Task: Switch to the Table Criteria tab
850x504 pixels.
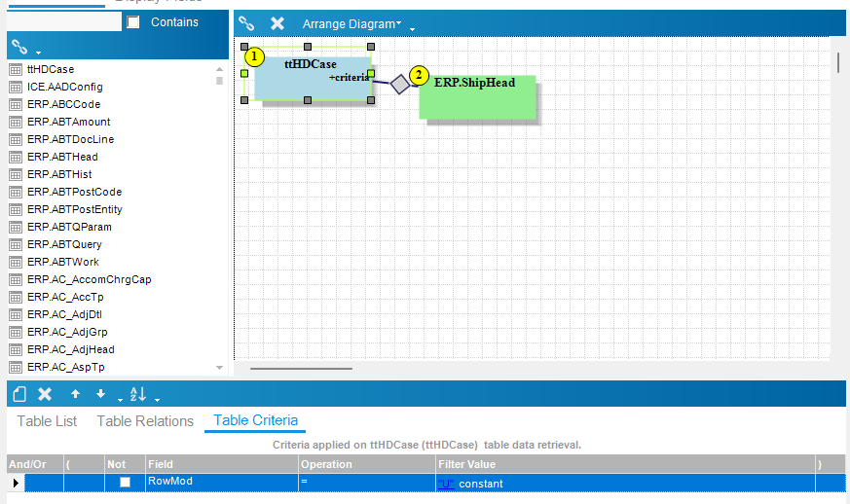Action: pos(255,420)
